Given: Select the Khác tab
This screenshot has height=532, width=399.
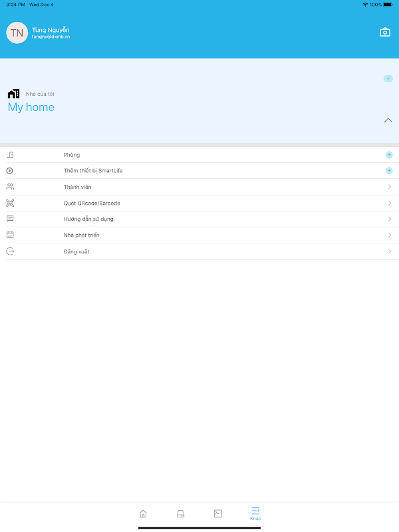Looking at the screenshot, I should click(255, 513).
